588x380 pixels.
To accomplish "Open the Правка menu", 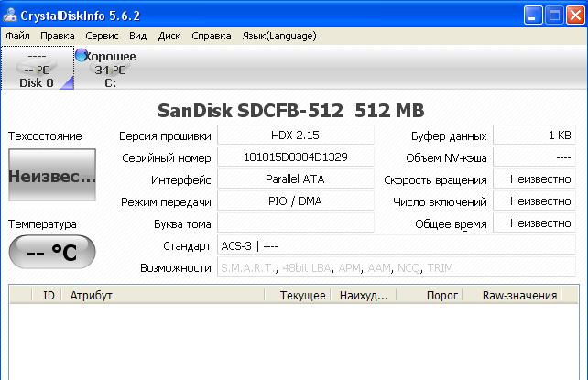I will [58, 36].
